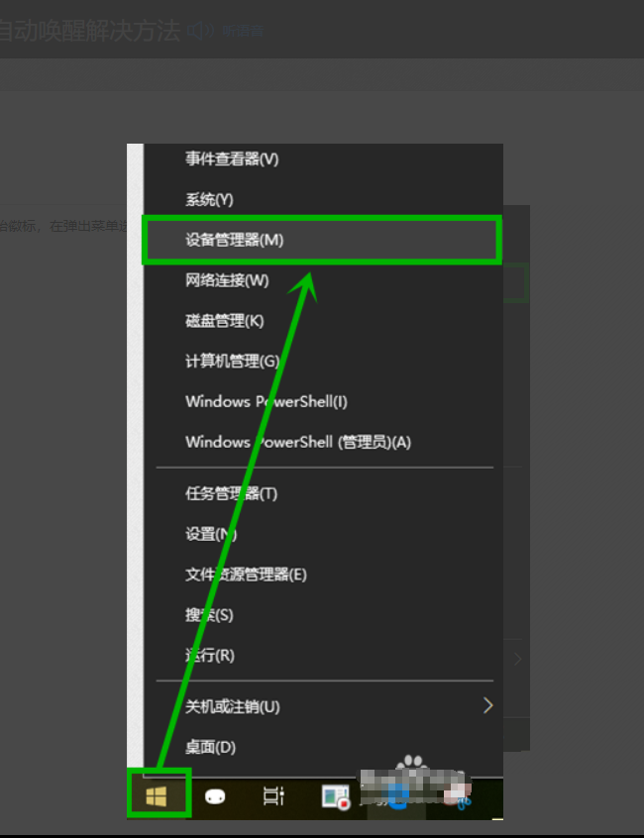Open 事件查看器(V) from the menu

(x=232, y=158)
